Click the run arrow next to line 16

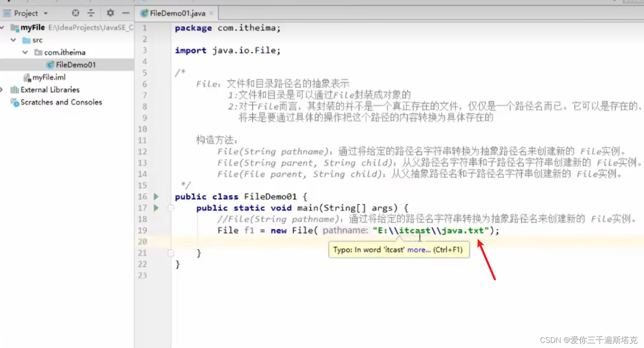click(156, 196)
